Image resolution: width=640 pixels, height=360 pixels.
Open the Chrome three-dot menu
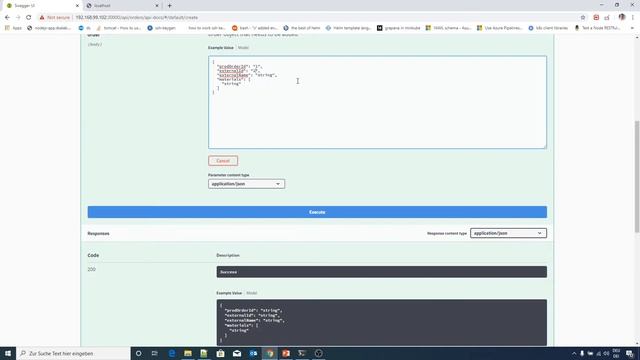[x=633, y=18]
